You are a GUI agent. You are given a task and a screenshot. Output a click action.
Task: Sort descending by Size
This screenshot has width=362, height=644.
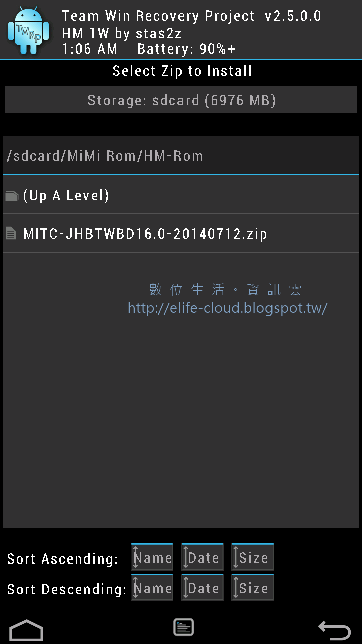tap(253, 587)
